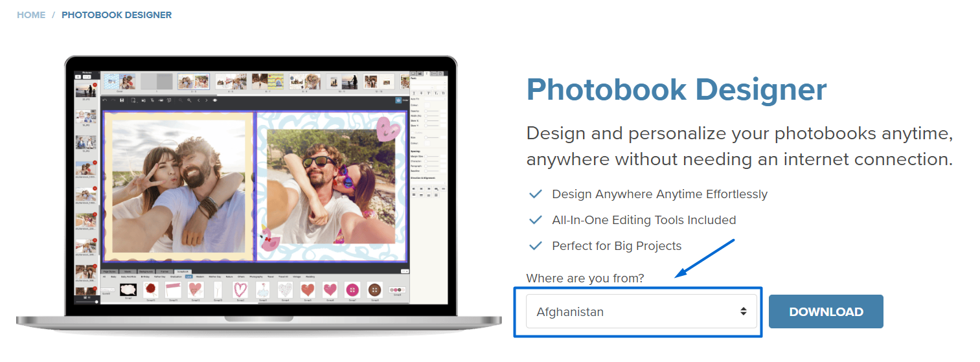Select the Cover page thumbnail in page strip

tap(119, 82)
